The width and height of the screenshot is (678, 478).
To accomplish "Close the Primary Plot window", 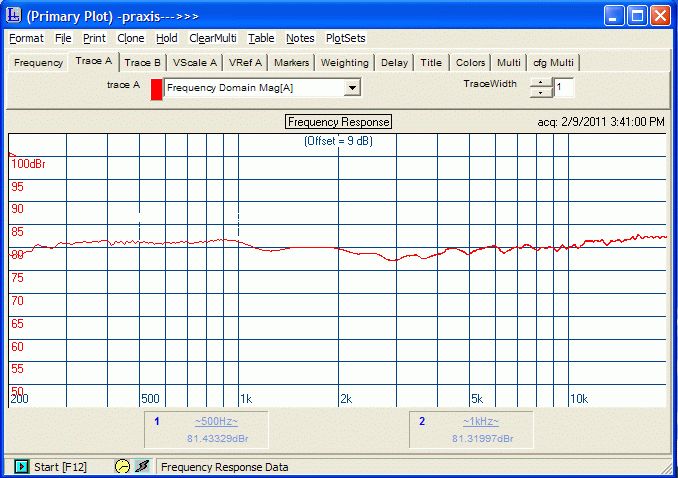I will pos(661,16).
